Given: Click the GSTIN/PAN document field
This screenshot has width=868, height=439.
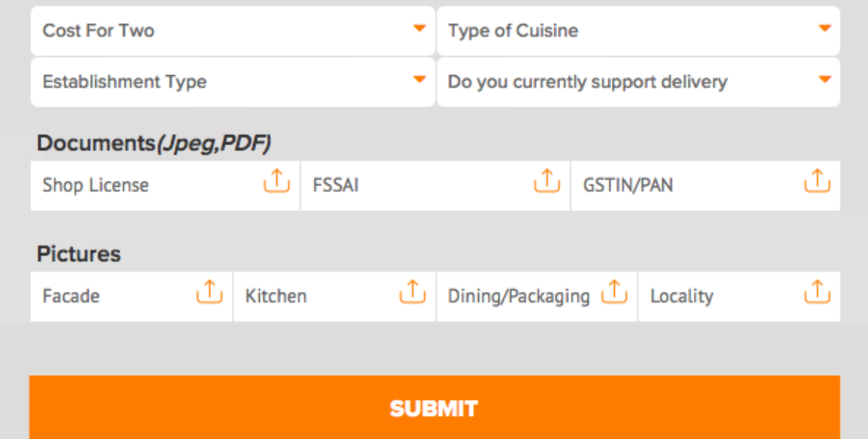Looking at the screenshot, I should click(705, 185).
